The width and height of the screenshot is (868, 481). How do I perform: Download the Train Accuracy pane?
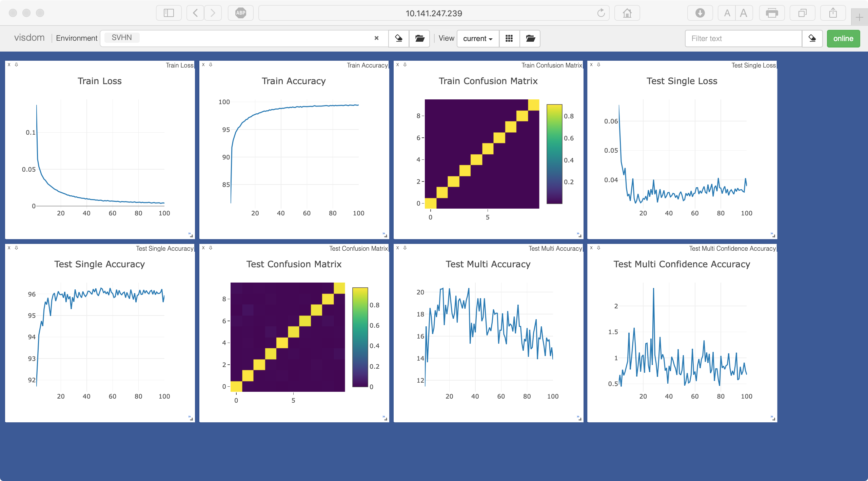pos(211,65)
